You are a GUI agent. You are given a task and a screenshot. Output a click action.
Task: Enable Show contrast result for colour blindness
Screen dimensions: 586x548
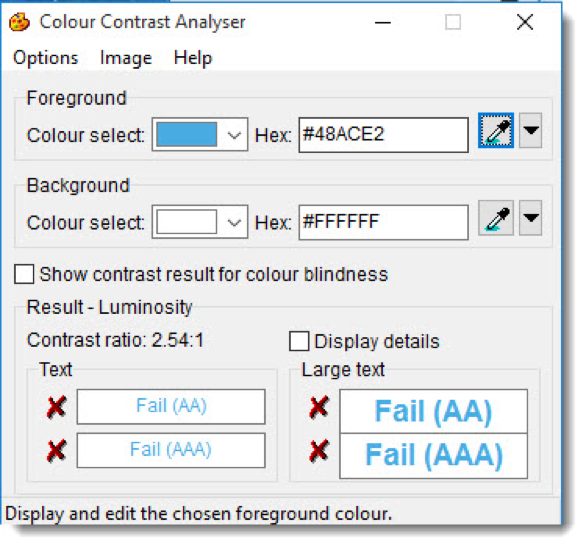(24, 274)
